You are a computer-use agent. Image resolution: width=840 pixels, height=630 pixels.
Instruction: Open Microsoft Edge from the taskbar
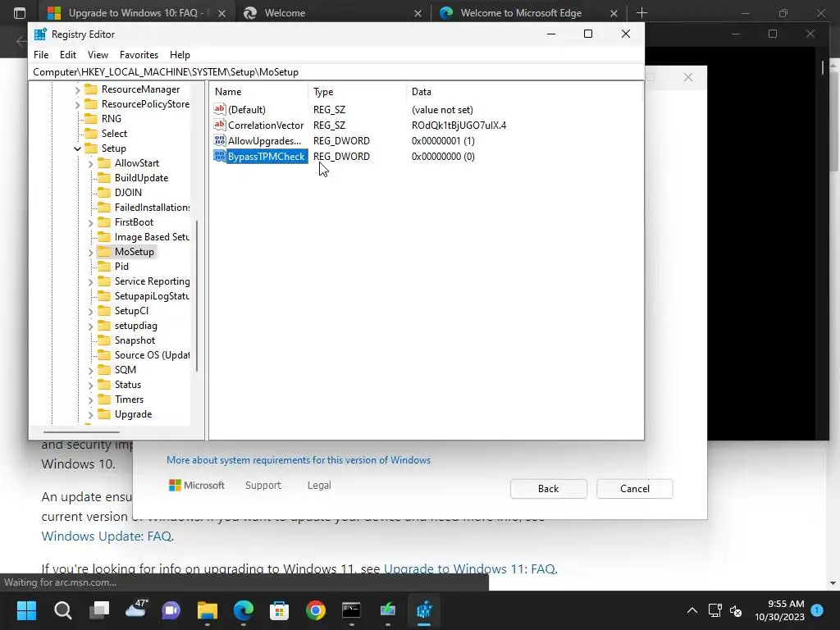pyautogui.click(x=244, y=610)
